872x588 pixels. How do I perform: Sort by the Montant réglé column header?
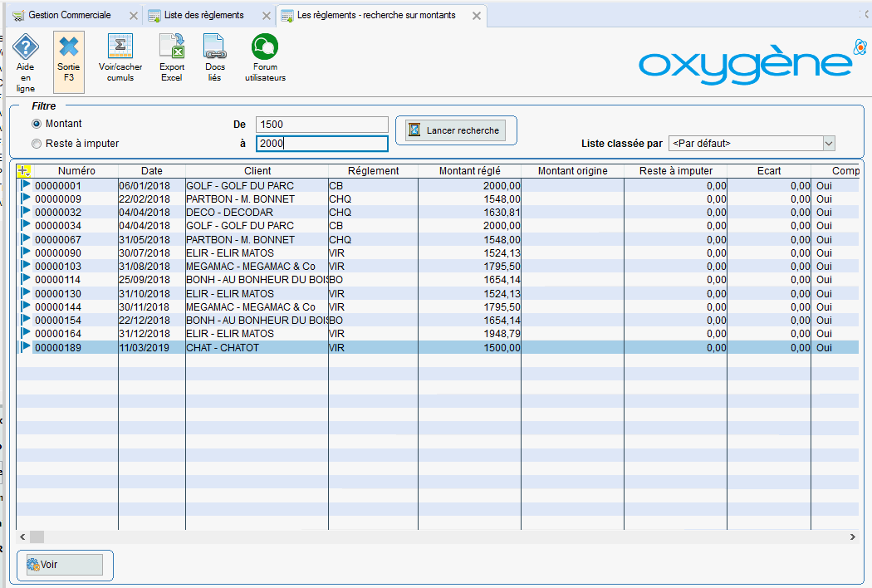click(x=469, y=171)
